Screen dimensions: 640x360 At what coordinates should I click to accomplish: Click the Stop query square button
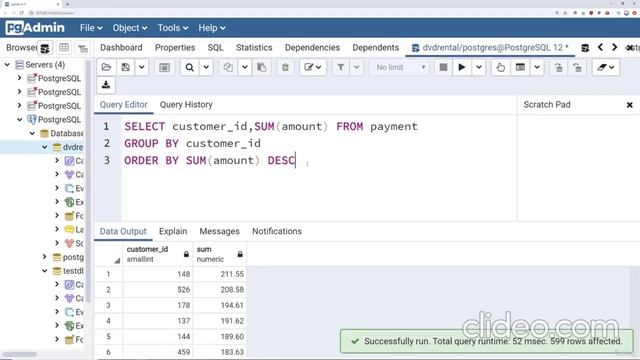pyautogui.click(x=443, y=67)
